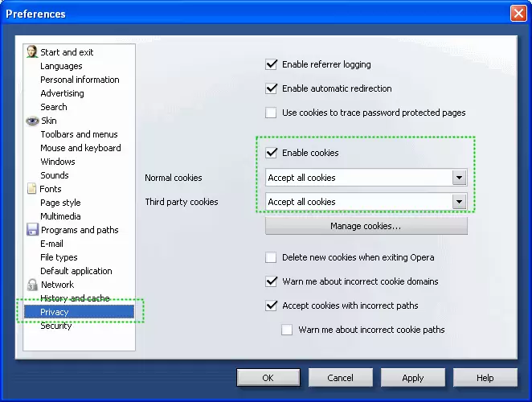The height and width of the screenshot is (402, 532).
Task: Toggle Delete new cookies when exiting Opera
Action: point(272,257)
